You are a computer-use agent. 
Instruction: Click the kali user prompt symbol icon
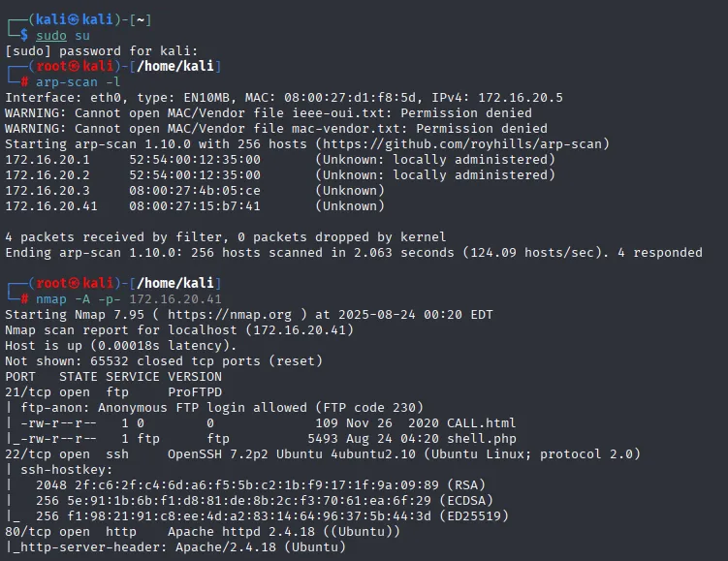[74, 19]
